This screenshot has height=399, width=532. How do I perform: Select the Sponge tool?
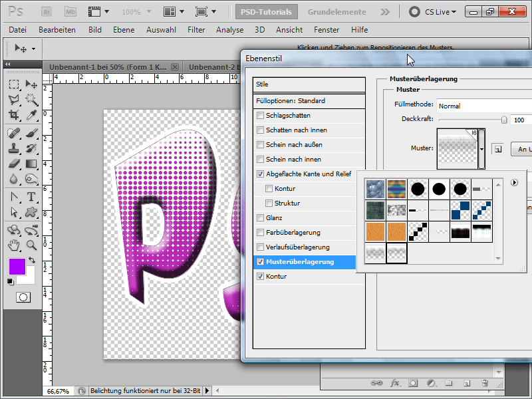31,179
